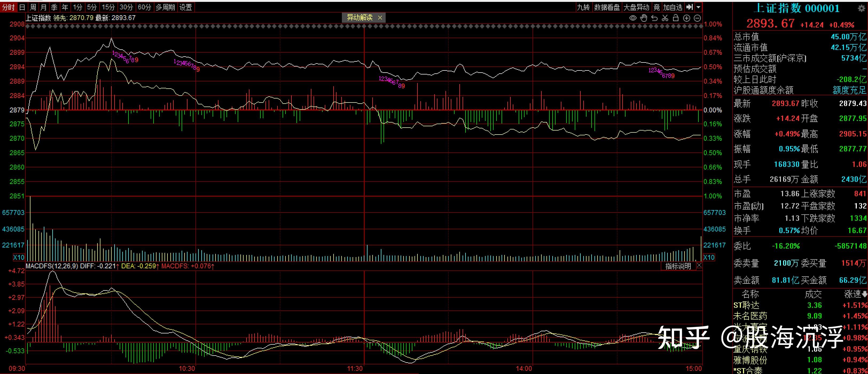Select the scissors cut tool icon
Image resolution: width=868 pixels, height=374 pixels.
click(665, 18)
